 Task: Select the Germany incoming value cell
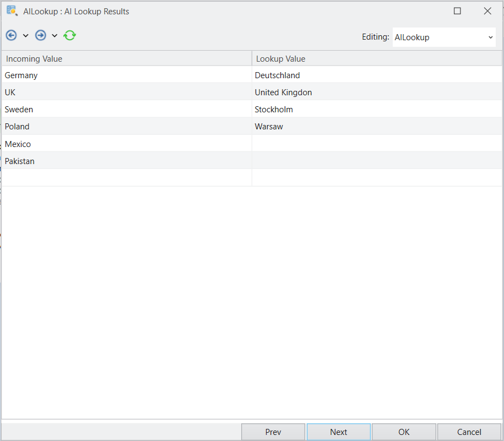click(127, 75)
